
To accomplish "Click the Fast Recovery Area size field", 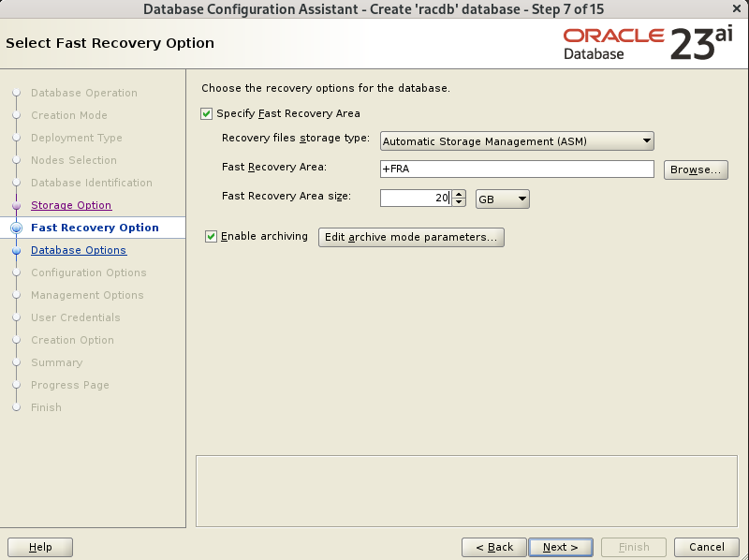I will pyautogui.click(x=416, y=198).
